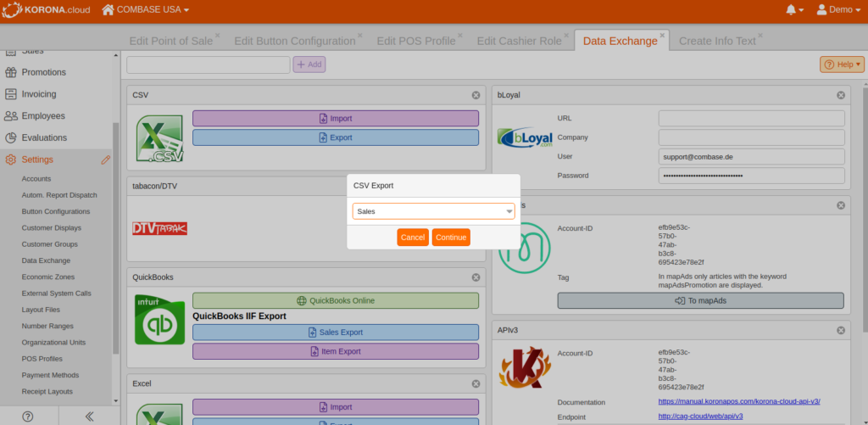868x425 pixels.
Task: Click the Invoicing icon in sidebar
Action: pyautogui.click(x=10, y=94)
